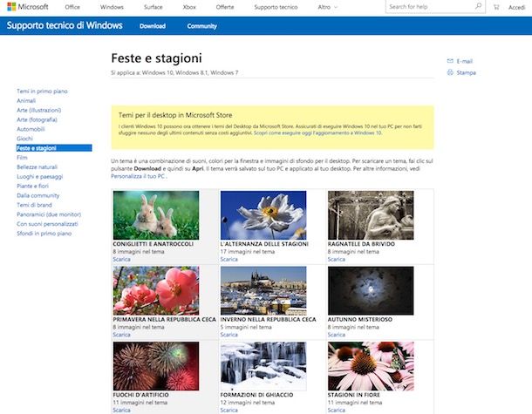Click Scarica under Inverno nella Repubblica Ceca
The image size is (532, 414).
pos(229,335)
